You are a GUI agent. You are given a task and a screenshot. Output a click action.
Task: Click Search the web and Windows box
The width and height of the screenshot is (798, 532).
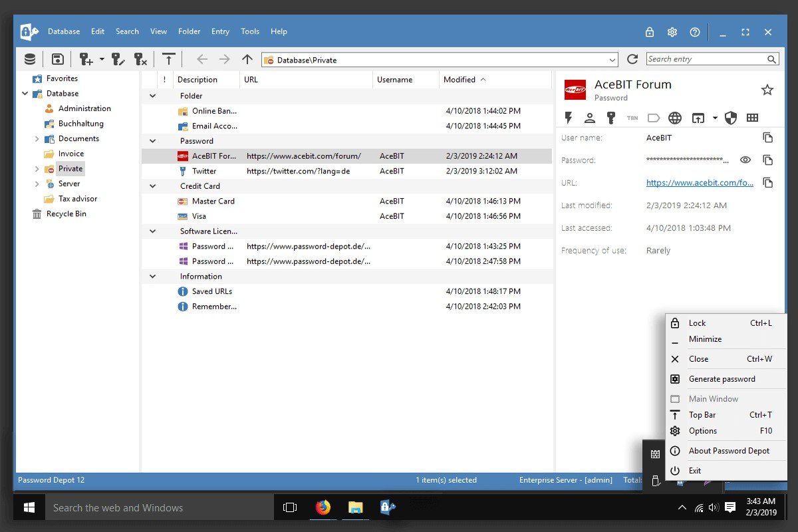[x=160, y=507]
